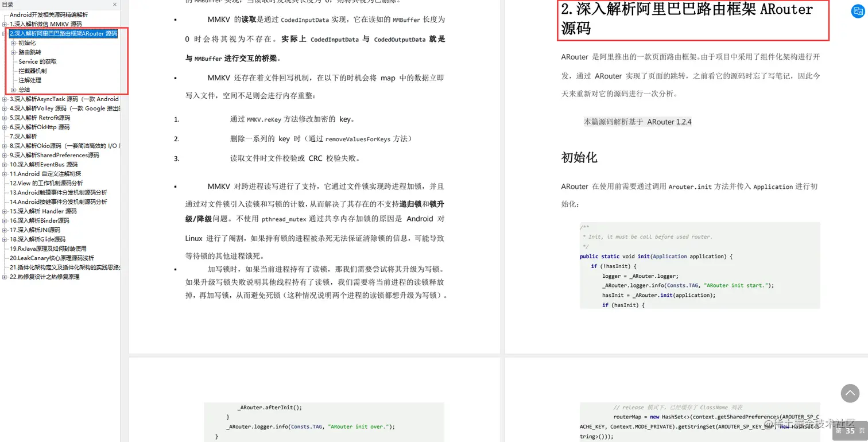Screen dimensions: 868x442
Task: Expand the 18.深入解析Glide源码 node
Action: (x=5, y=239)
